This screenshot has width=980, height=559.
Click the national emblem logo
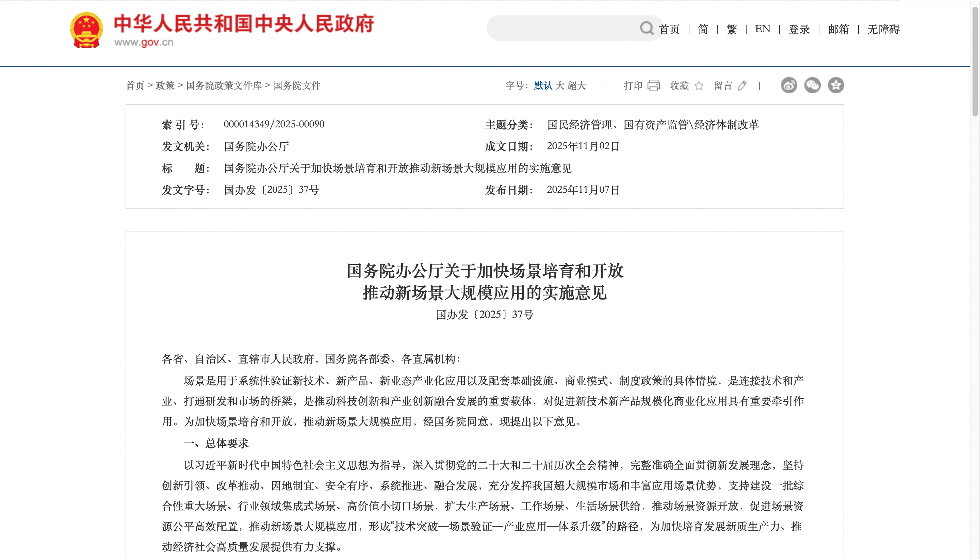(x=86, y=30)
